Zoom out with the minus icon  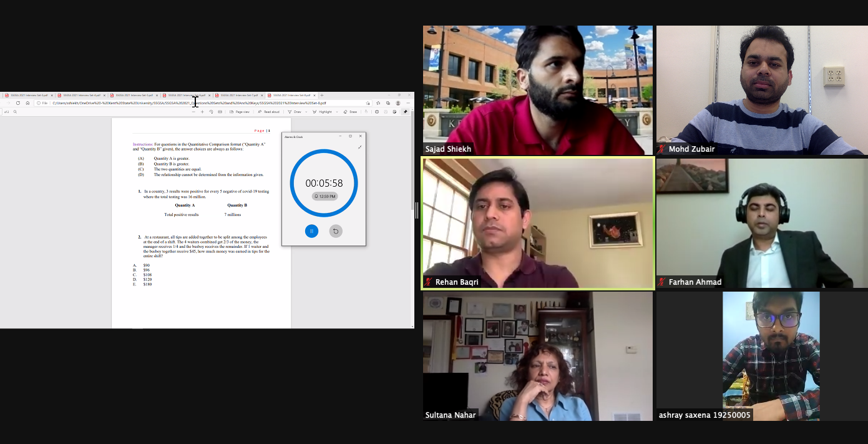193,112
